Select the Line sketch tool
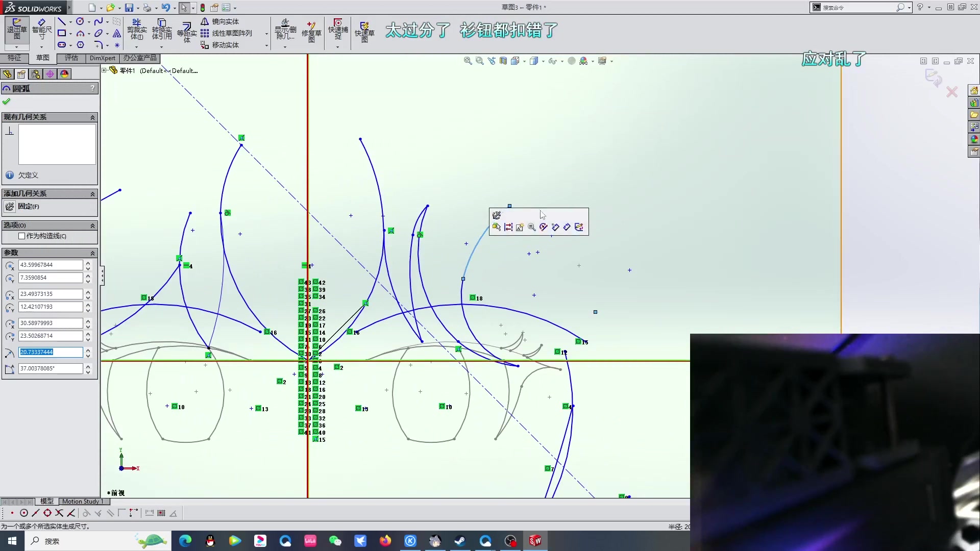 (x=62, y=21)
